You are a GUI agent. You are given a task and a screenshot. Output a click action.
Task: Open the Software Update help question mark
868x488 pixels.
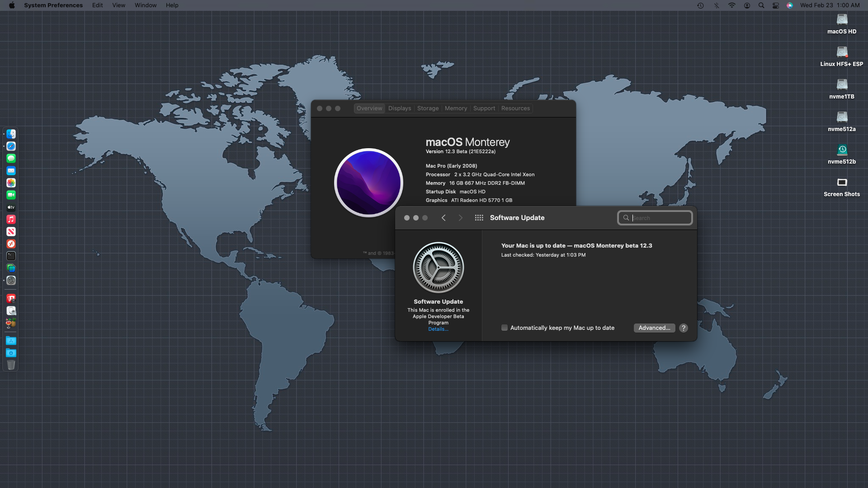684,328
